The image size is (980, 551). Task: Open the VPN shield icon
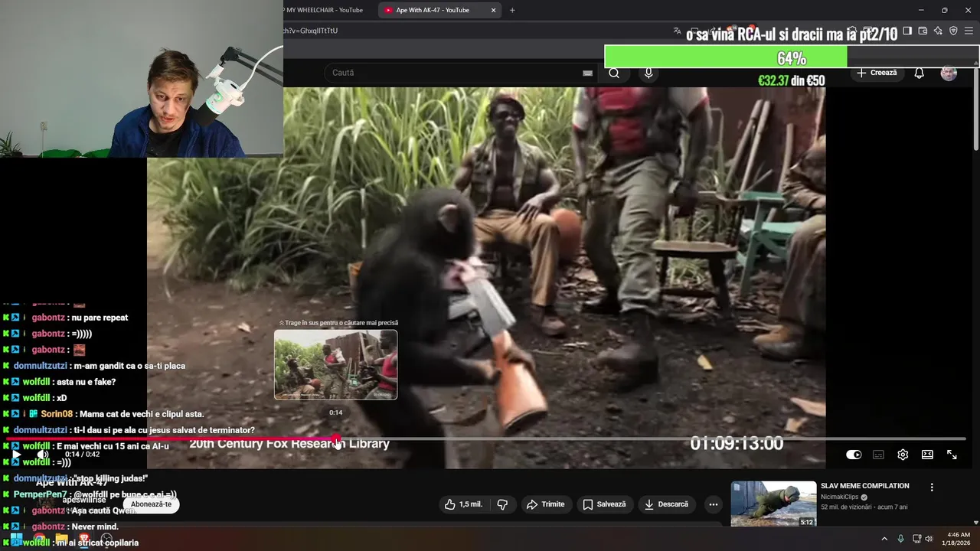point(953,31)
